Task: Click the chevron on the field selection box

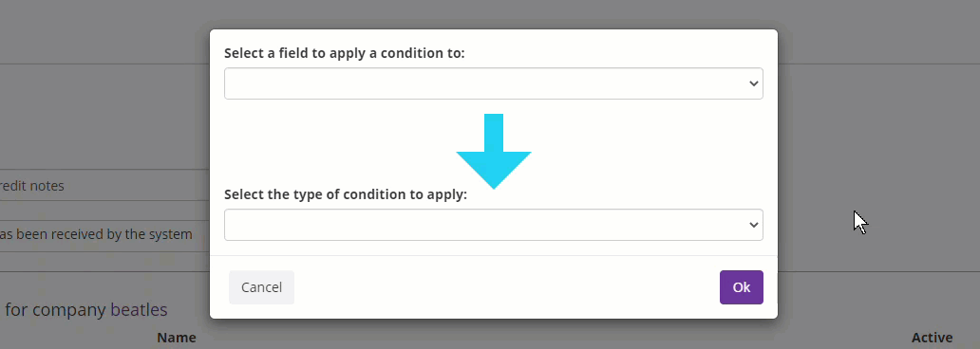Action: [754, 83]
